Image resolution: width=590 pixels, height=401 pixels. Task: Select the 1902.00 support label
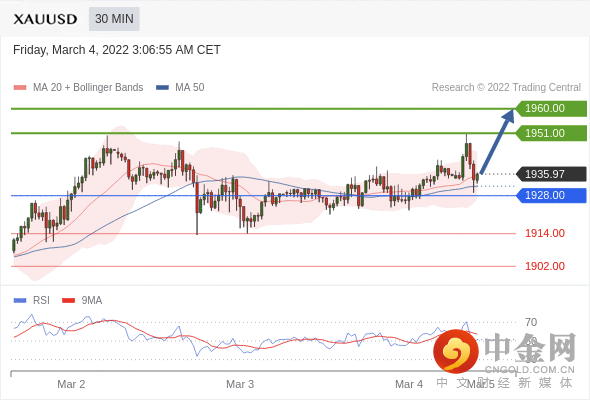point(545,266)
